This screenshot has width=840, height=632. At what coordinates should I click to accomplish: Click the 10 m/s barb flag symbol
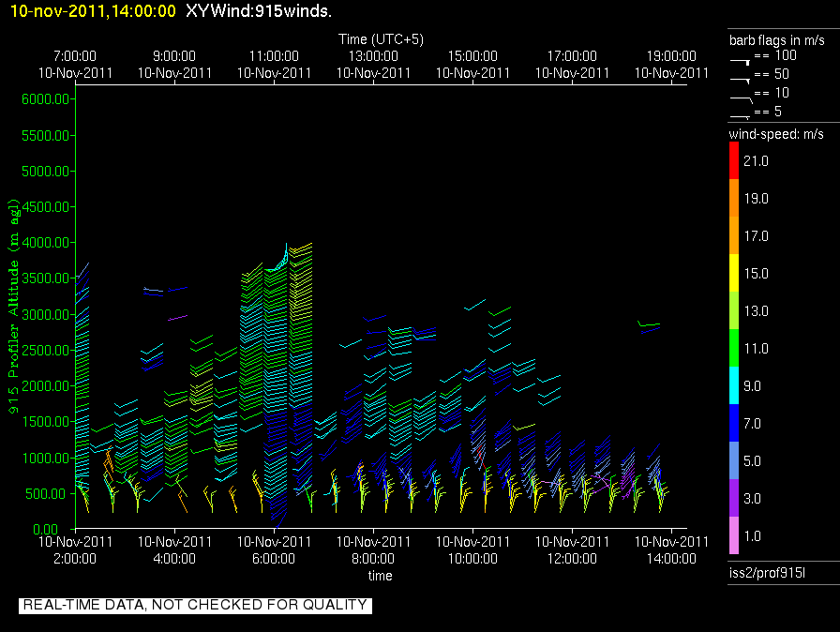[x=742, y=99]
